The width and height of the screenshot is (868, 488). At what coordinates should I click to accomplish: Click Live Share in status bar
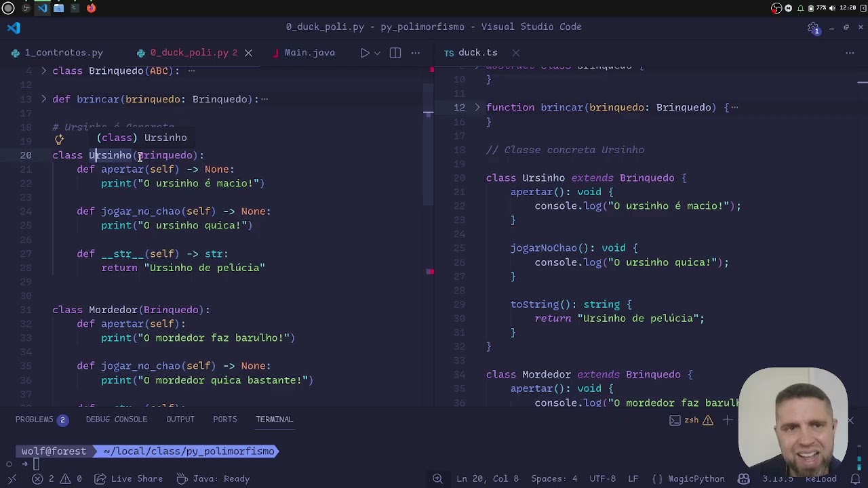(127, 479)
